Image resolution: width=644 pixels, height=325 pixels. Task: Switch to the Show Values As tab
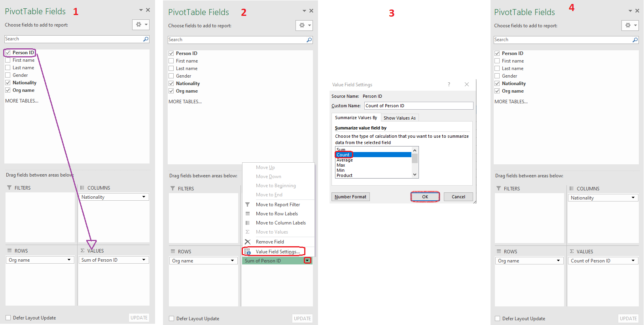pos(400,118)
